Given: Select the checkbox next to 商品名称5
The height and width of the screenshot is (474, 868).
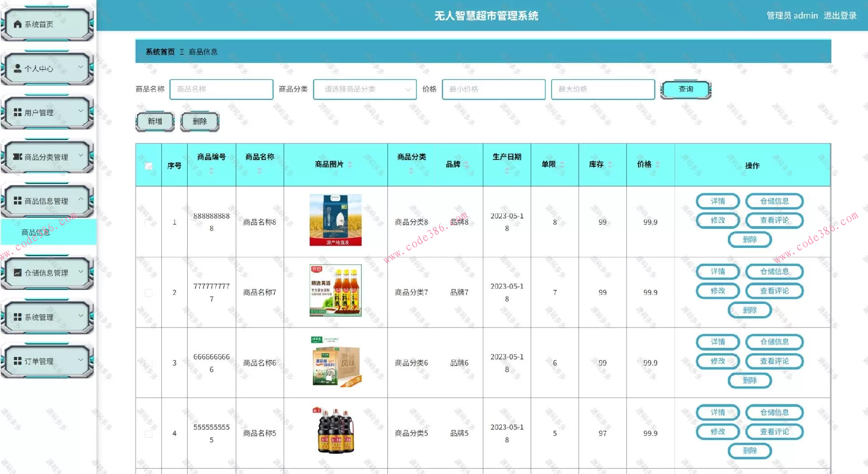Looking at the screenshot, I should (148, 433).
